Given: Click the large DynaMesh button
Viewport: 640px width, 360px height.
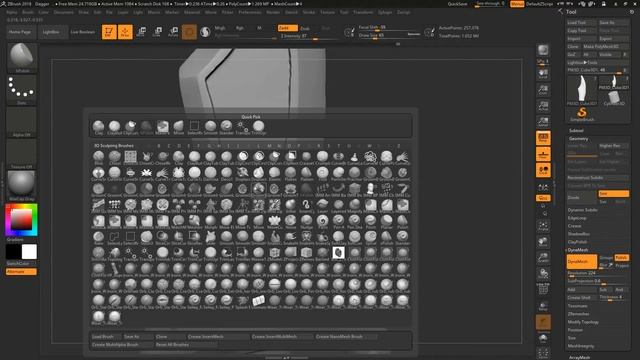Looking at the screenshot, I should [x=582, y=262].
